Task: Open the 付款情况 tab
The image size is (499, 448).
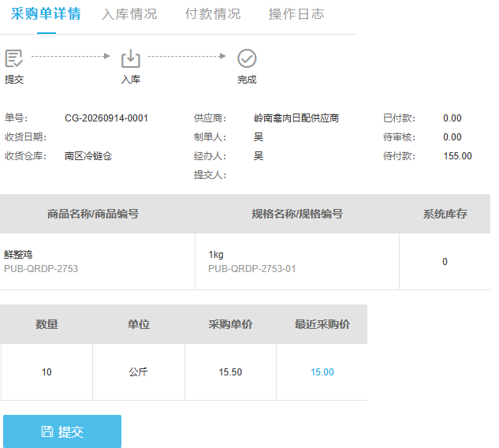Action: (x=213, y=14)
